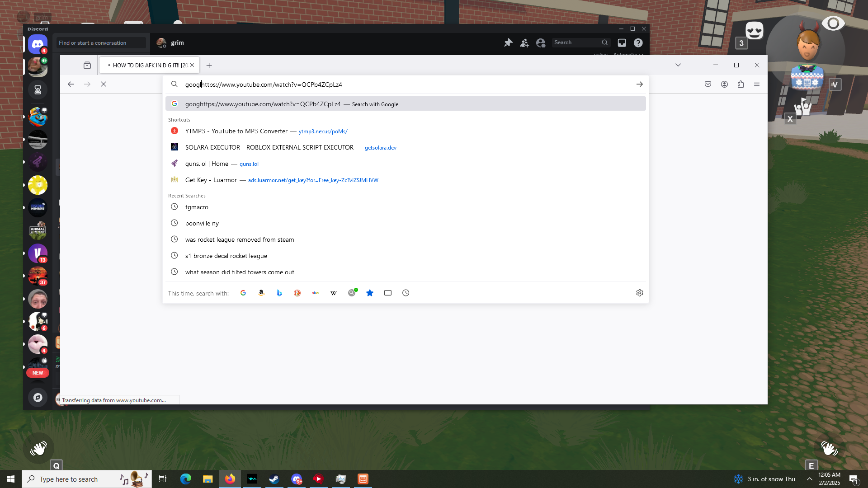The image size is (868, 488).
Task: Expand the list all tabs chevron
Action: [x=678, y=65]
